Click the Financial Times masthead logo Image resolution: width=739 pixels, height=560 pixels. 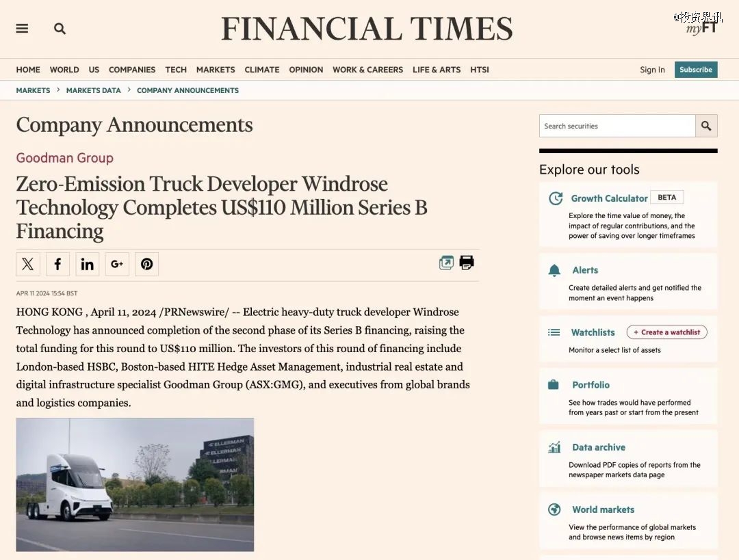coord(367,29)
